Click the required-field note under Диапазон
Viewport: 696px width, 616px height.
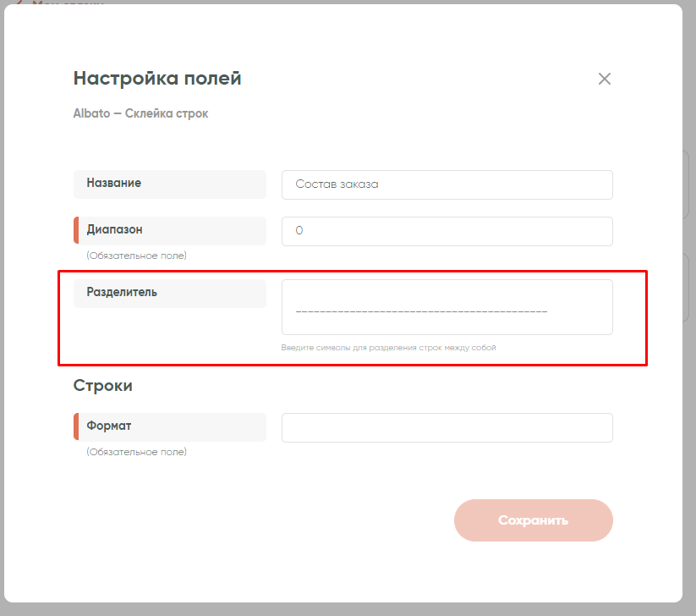point(136,256)
